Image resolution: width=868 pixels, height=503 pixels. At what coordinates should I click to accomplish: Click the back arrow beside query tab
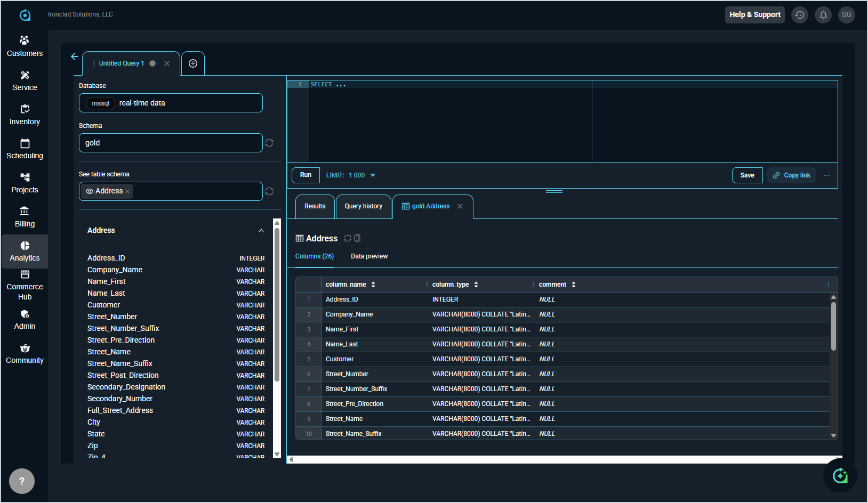point(75,56)
